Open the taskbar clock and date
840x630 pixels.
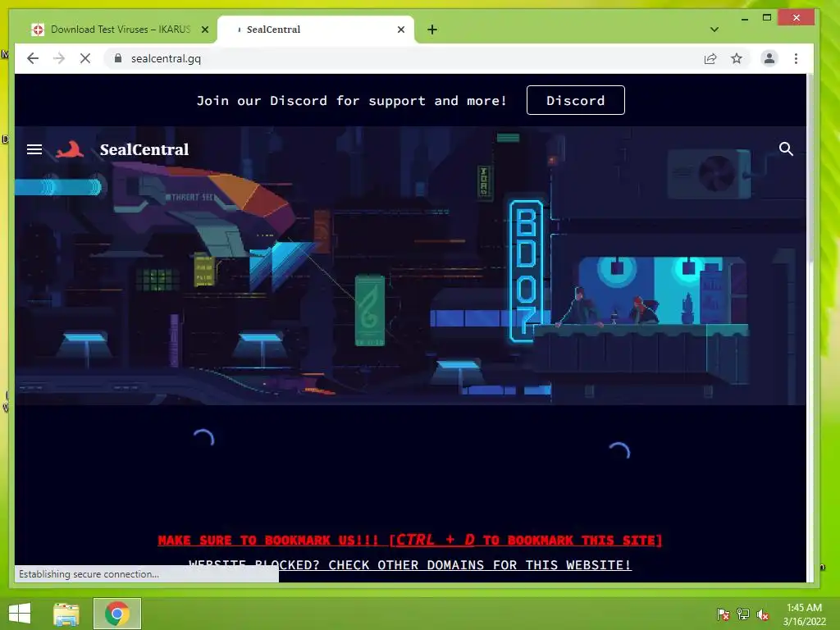(804, 614)
